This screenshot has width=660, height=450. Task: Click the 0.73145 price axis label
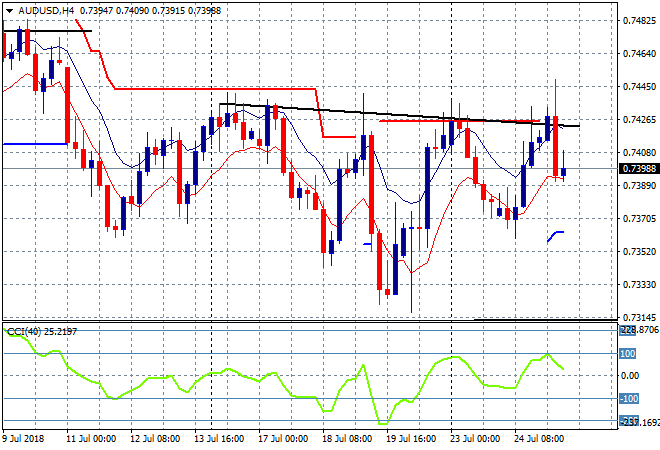639,317
